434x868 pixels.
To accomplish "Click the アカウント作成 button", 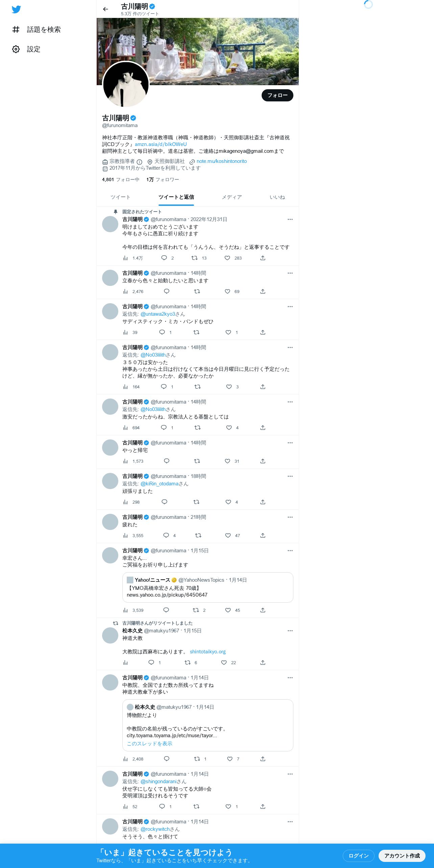I will click(x=402, y=855).
